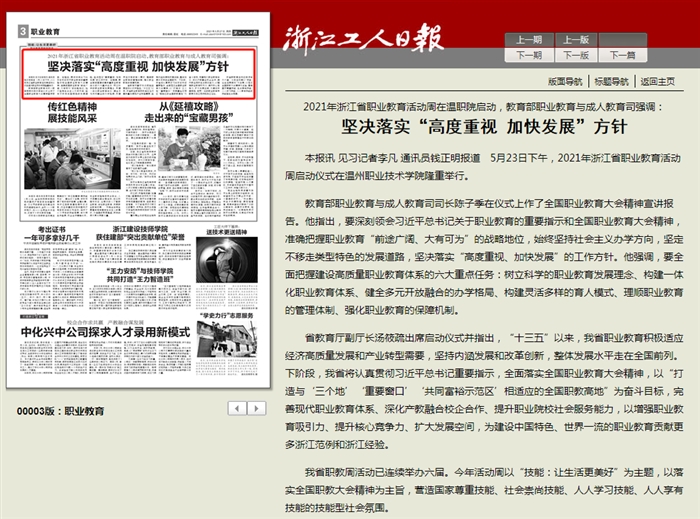The image size is (700, 519).
Task: Click the young man photo in 宝藏男孩 article
Action: click(x=189, y=148)
